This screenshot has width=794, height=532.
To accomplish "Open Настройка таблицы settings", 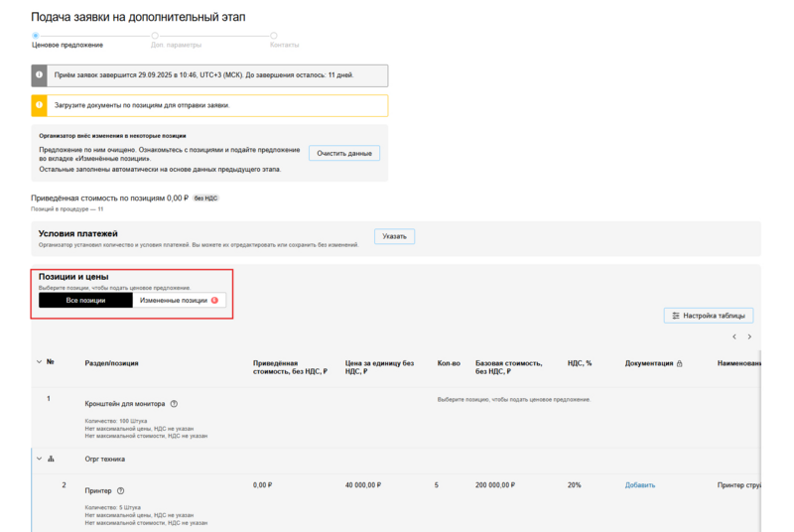I will click(709, 316).
